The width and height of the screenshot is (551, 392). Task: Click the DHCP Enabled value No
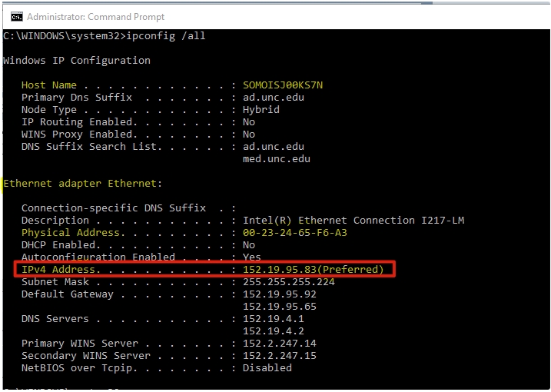pos(249,245)
